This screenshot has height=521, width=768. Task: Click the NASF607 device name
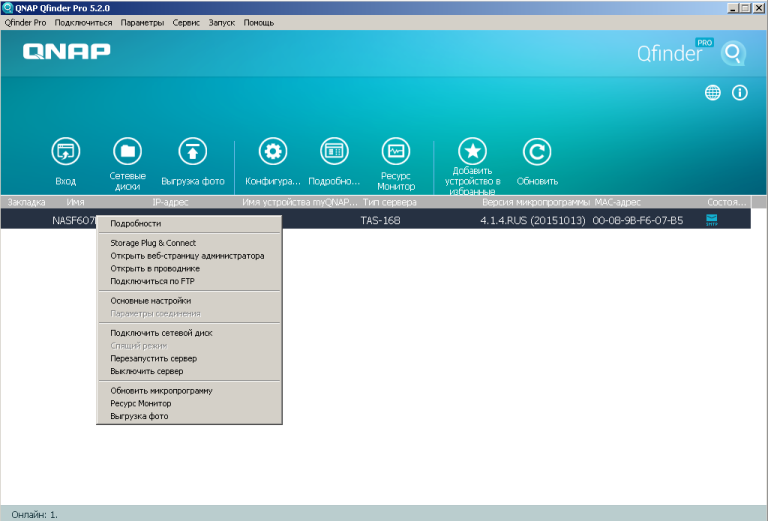click(x=74, y=221)
